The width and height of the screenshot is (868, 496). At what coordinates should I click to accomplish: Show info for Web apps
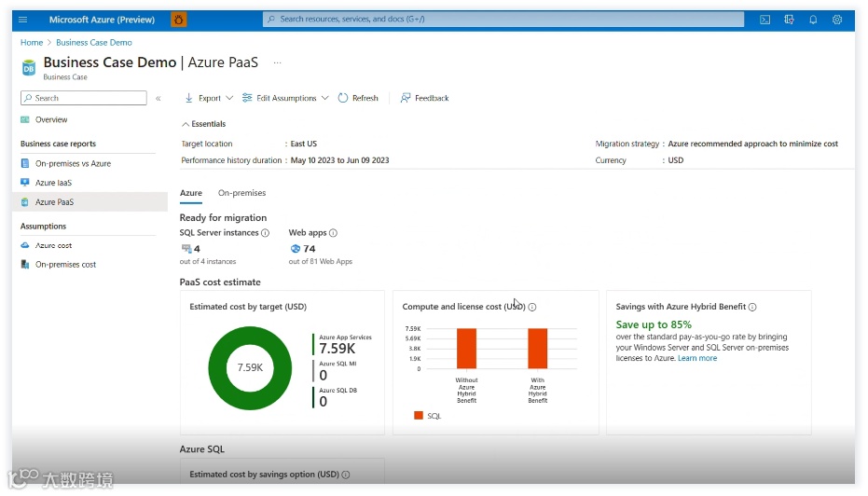click(333, 233)
